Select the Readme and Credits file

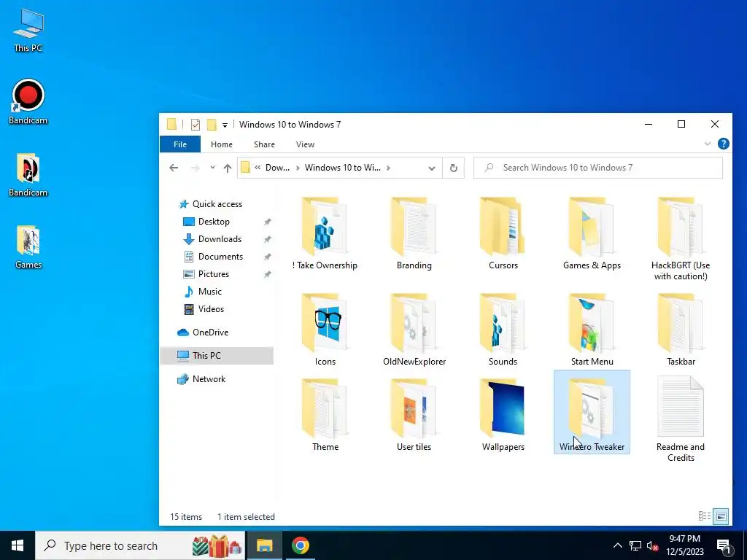point(681,419)
